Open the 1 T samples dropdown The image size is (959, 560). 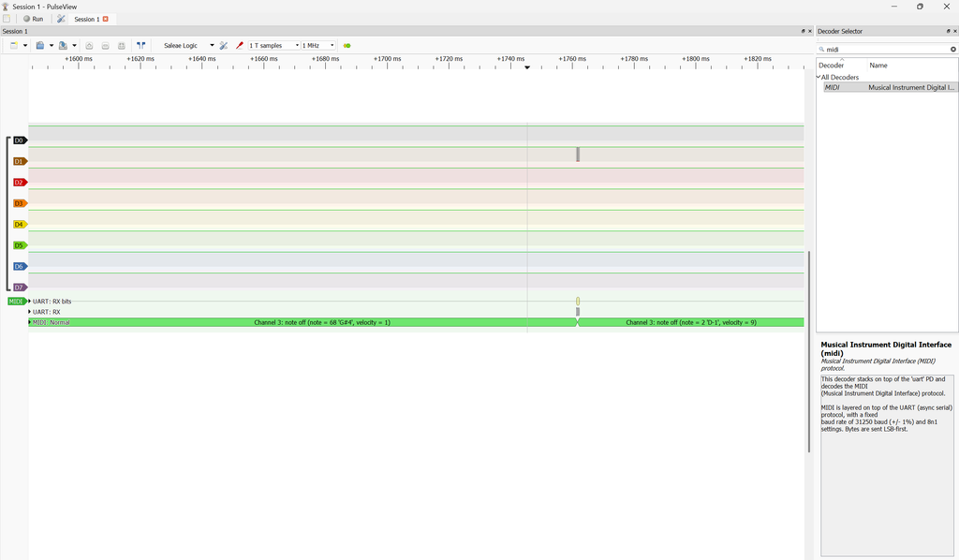pyautogui.click(x=274, y=45)
